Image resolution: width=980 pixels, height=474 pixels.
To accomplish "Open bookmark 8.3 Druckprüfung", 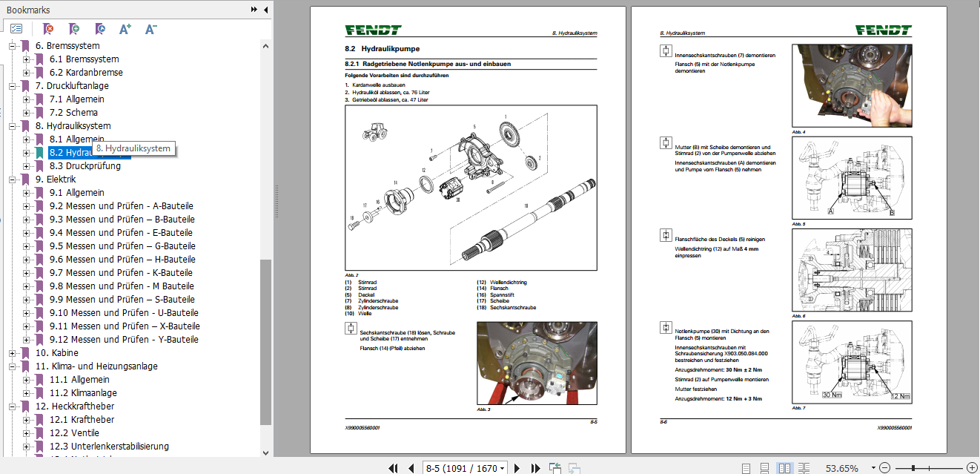I will [85, 166].
